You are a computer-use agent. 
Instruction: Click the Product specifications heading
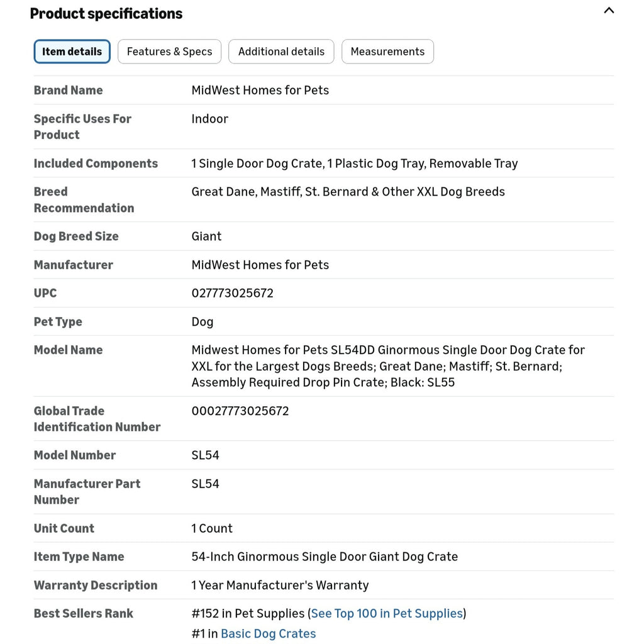click(x=106, y=14)
